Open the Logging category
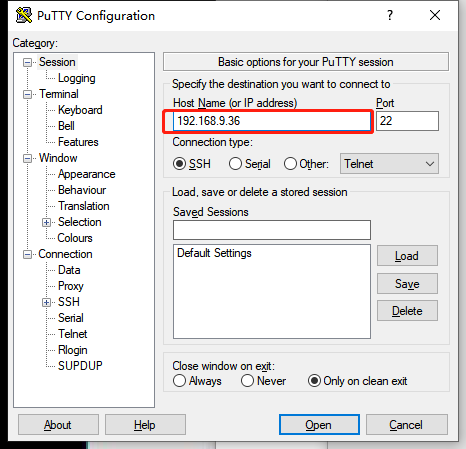The width and height of the screenshot is (466, 449). click(x=77, y=78)
